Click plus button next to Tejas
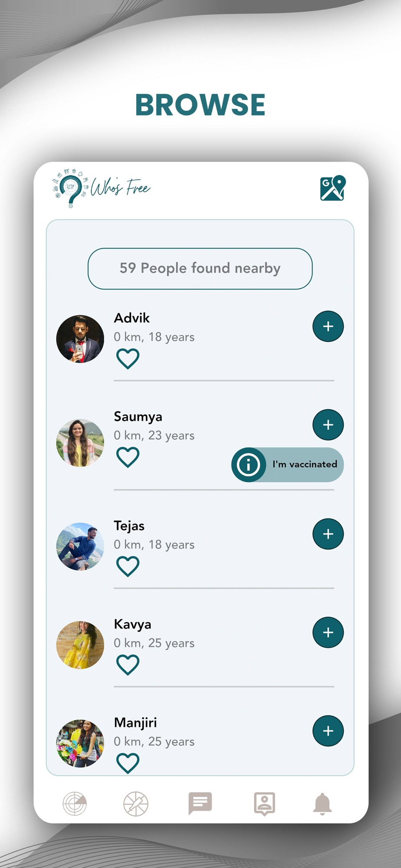Image resolution: width=401 pixels, height=868 pixels. click(328, 534)
